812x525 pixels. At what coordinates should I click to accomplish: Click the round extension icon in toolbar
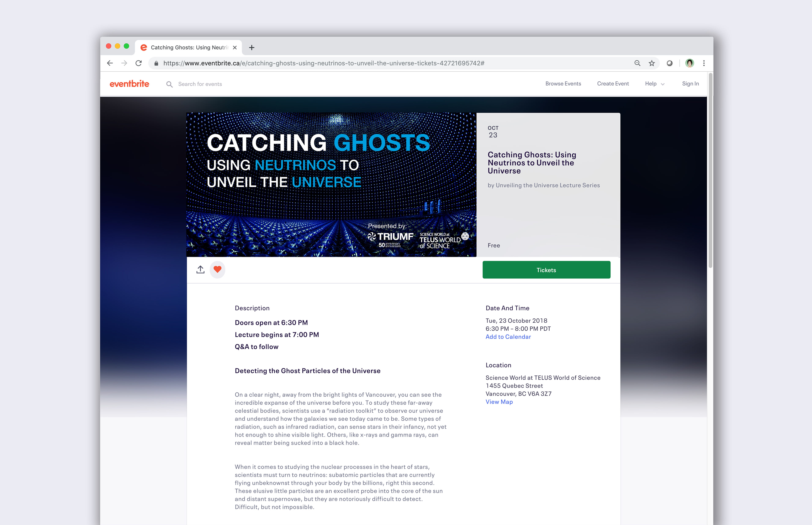point(669,63)
